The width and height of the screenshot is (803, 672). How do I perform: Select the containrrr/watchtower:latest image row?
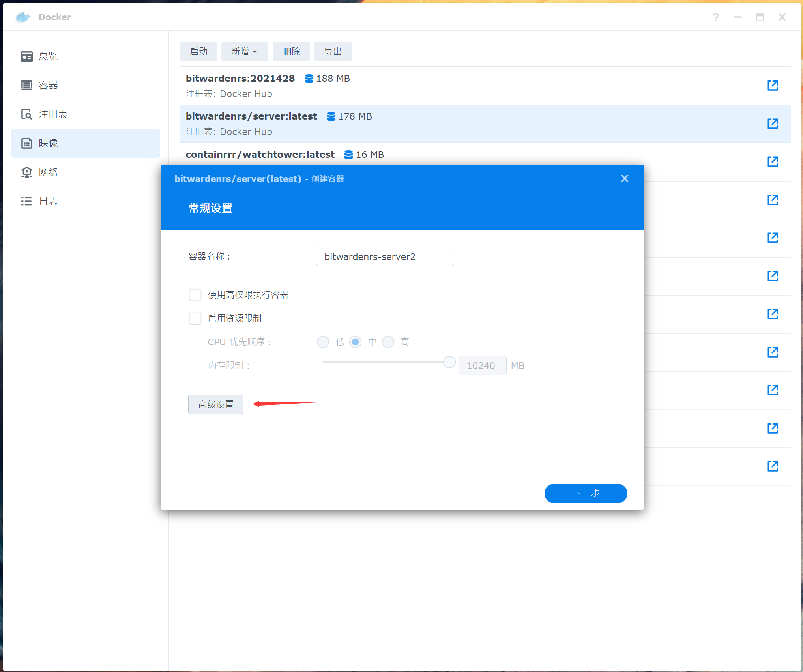485,154
